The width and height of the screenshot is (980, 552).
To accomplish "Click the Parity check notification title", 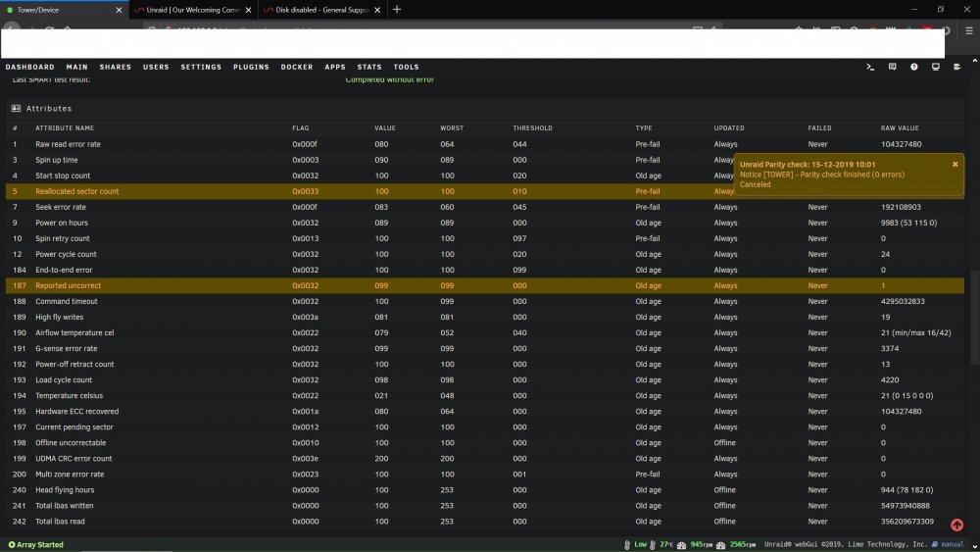I will coord(808,165).
